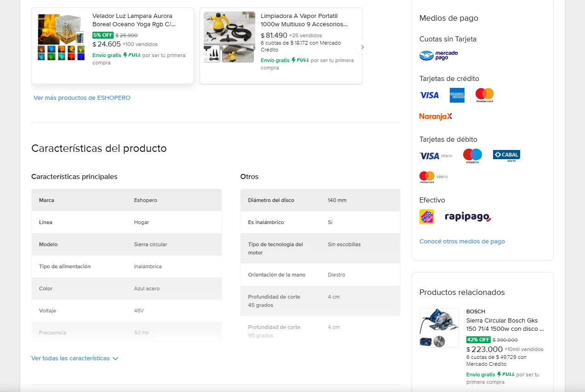Click the Línea row value Hogar
The width and height of the screenshot is (585, 392).
point(141,223)
